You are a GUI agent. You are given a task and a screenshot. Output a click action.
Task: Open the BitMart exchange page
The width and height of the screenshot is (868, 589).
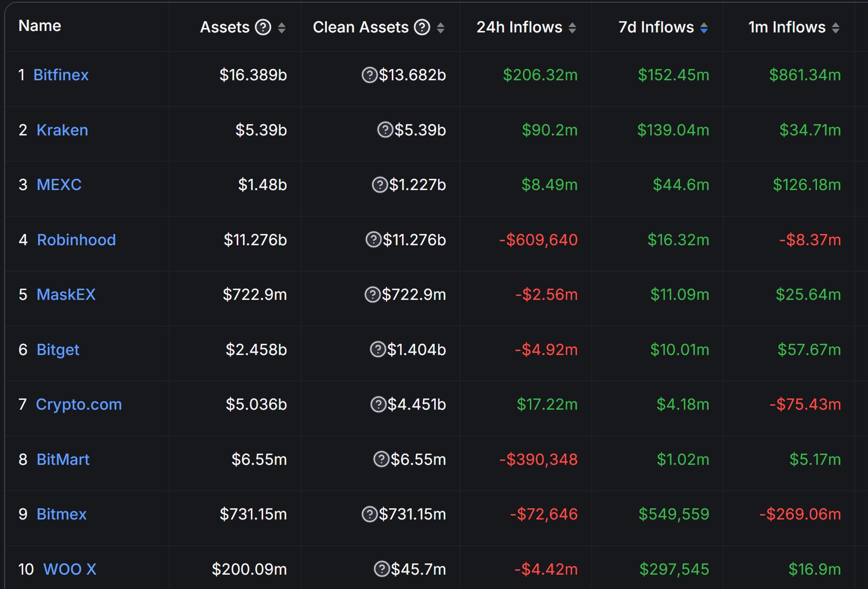pyautogui.click(x=63, y=459)
